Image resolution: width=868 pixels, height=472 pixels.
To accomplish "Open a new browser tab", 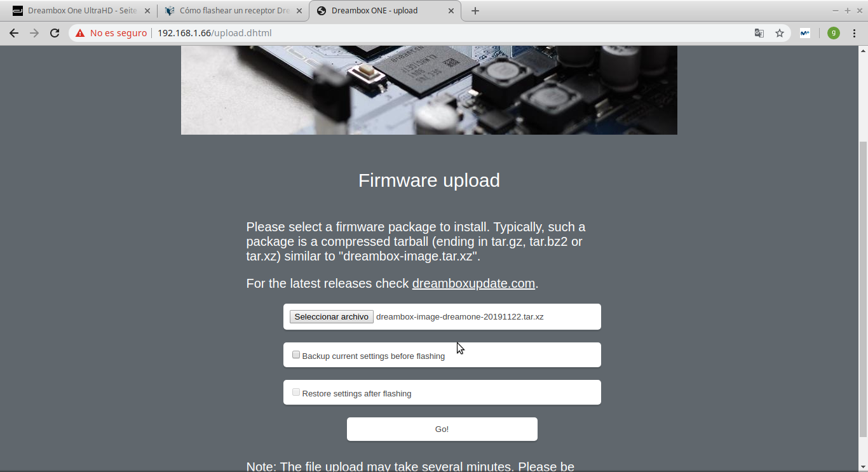I will pos(475,11).
